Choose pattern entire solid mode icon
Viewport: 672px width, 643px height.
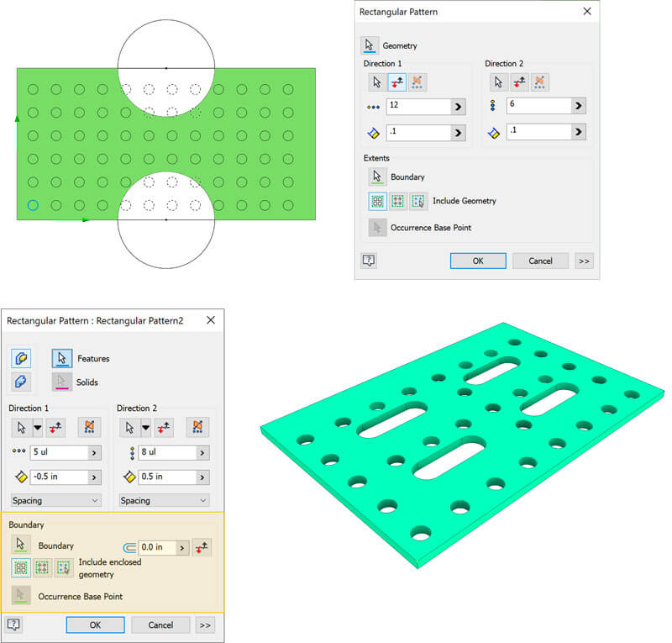[21, 382]
